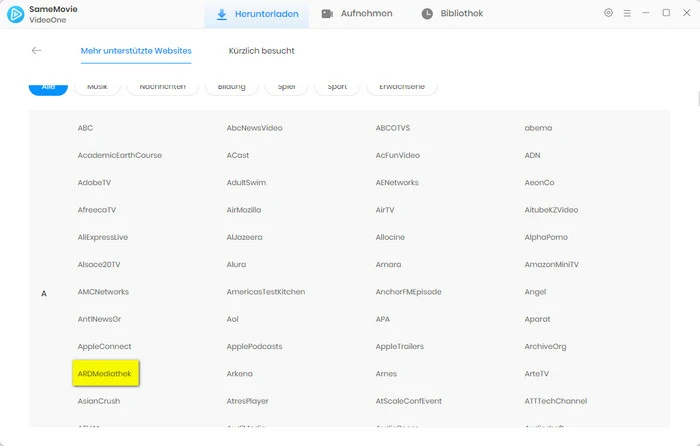Image resolution: width=700 pixels, height=446 pixels.
Task: Open Mehr unterstützte Websites tab
Action: tap(136, 50)
